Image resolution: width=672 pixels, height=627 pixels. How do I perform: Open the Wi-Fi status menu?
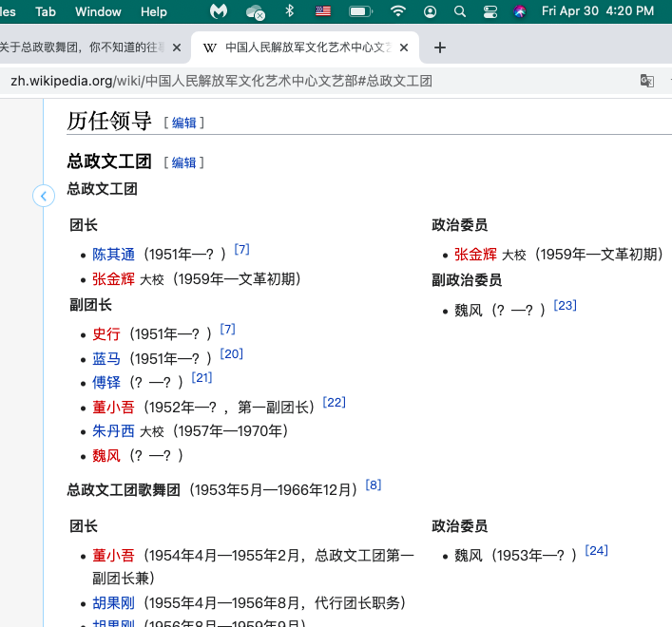[397, 12]
